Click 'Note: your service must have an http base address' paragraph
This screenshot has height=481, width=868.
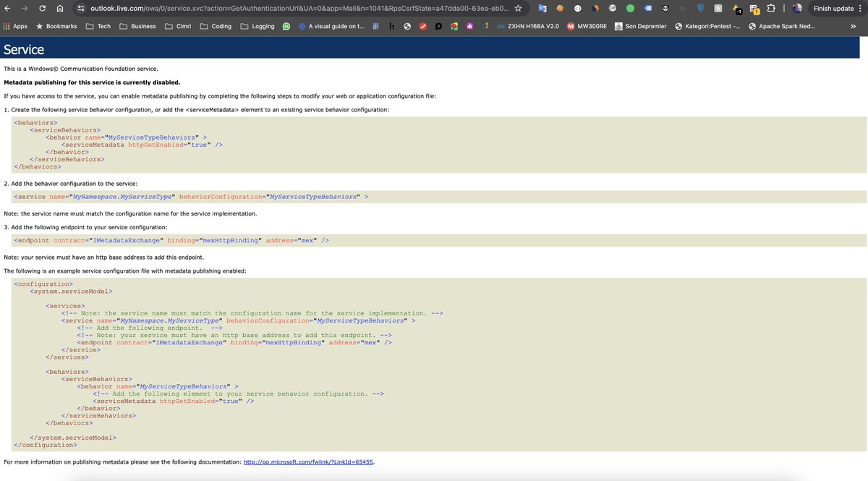point(104,257)
